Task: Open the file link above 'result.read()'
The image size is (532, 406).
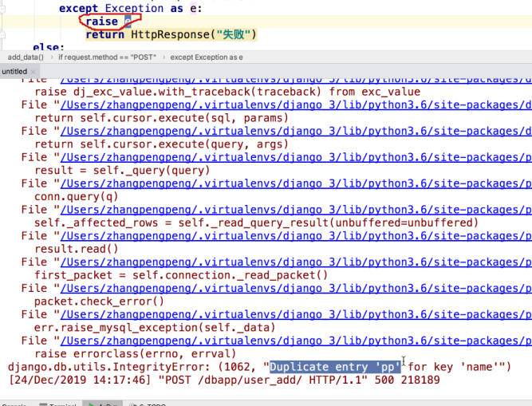Action: (x=296, y=236)
